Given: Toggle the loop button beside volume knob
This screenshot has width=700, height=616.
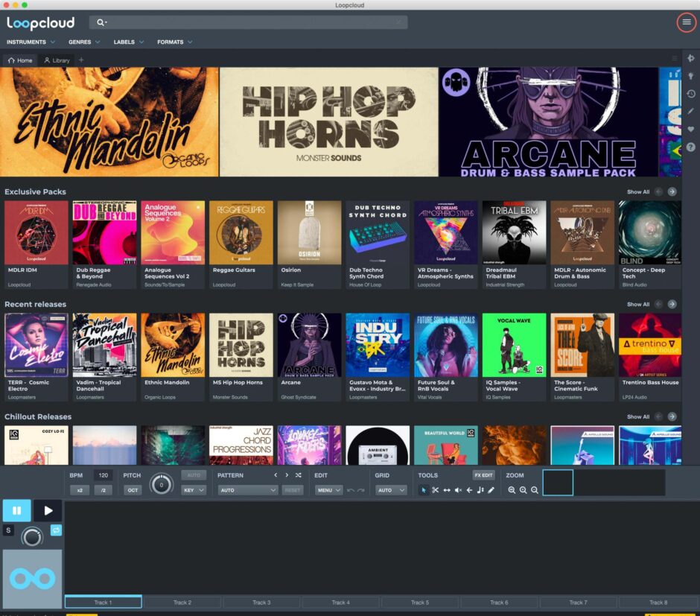Looking at the screenshot, I should point(55,530).
